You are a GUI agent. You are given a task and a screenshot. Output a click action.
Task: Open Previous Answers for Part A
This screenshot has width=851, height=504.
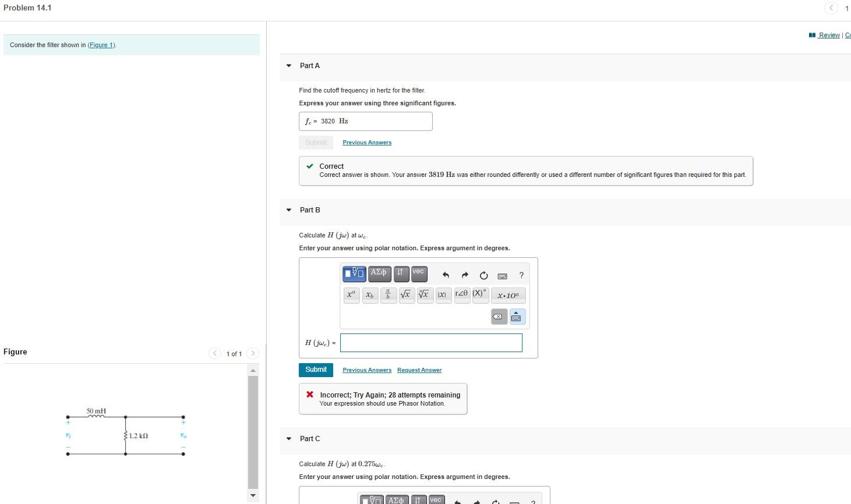pos(367,143)
